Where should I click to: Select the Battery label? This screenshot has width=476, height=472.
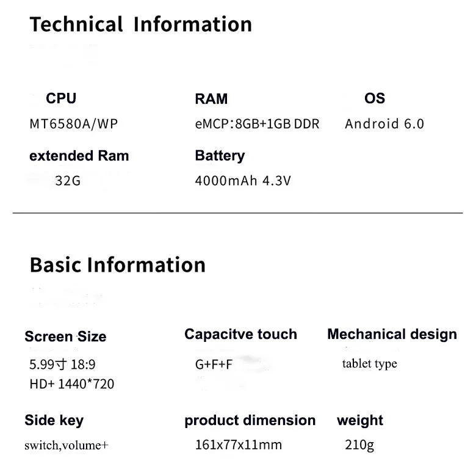[x=220, y=156]
